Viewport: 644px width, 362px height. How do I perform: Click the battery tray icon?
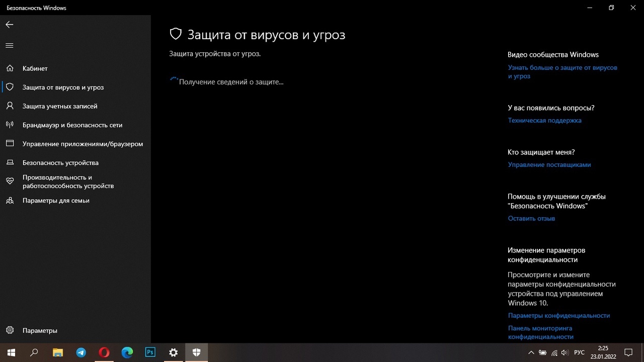(543, 353)
